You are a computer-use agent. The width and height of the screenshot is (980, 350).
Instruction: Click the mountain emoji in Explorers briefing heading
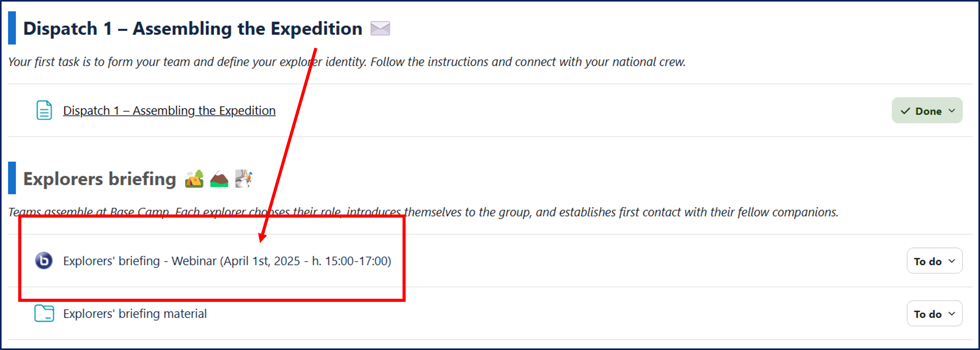(x=219, y=179)
